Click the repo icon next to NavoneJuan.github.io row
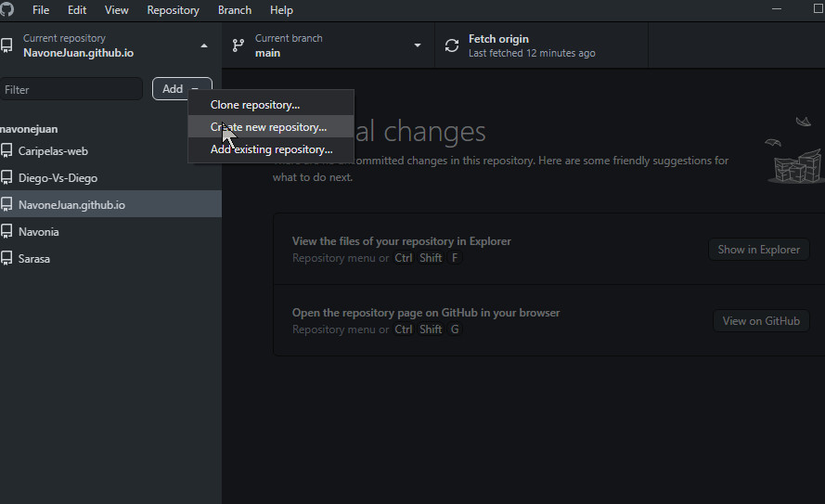825x504 pixels. pyautogui.click(x=6, y=204)
